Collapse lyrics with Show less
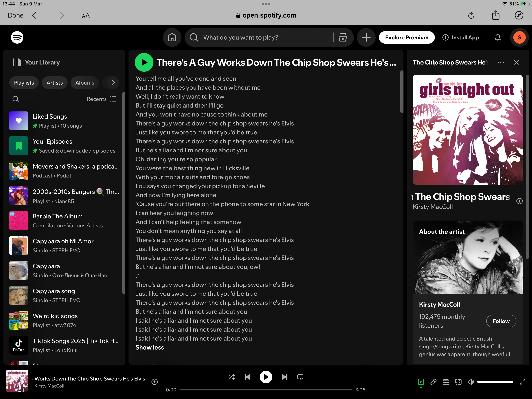The width and height of the screenshot is (532, 399). point(150,347)
